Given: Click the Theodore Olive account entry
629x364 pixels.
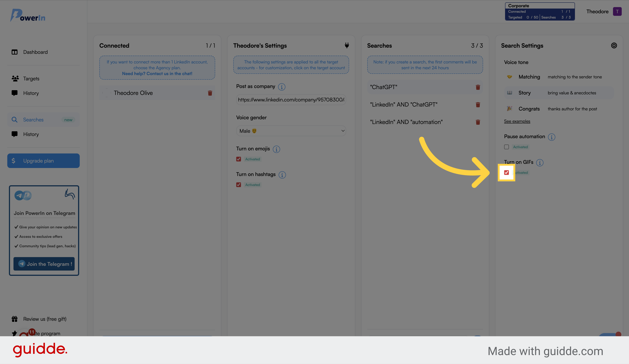Looking at the screenshot, I should point(133,92).
